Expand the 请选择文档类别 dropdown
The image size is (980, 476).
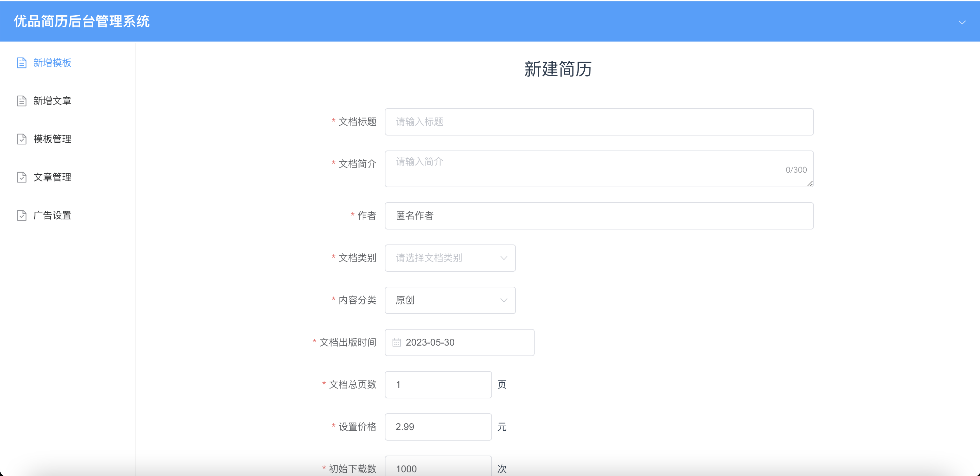[x=450, y=258]
